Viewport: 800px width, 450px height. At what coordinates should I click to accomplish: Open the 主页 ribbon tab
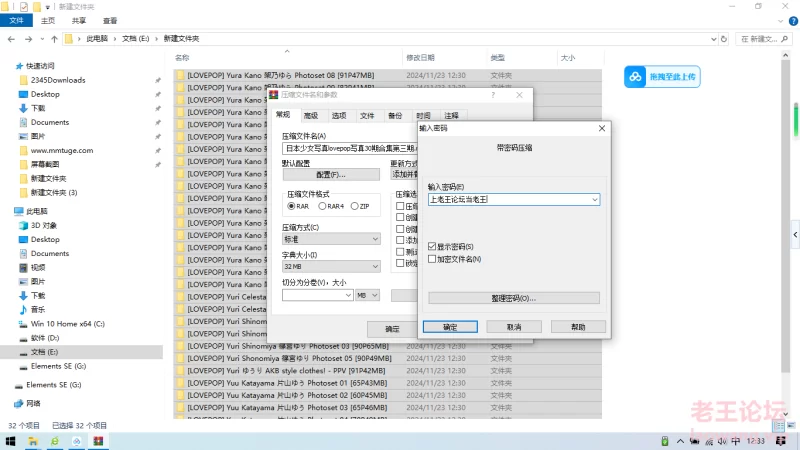48,20
